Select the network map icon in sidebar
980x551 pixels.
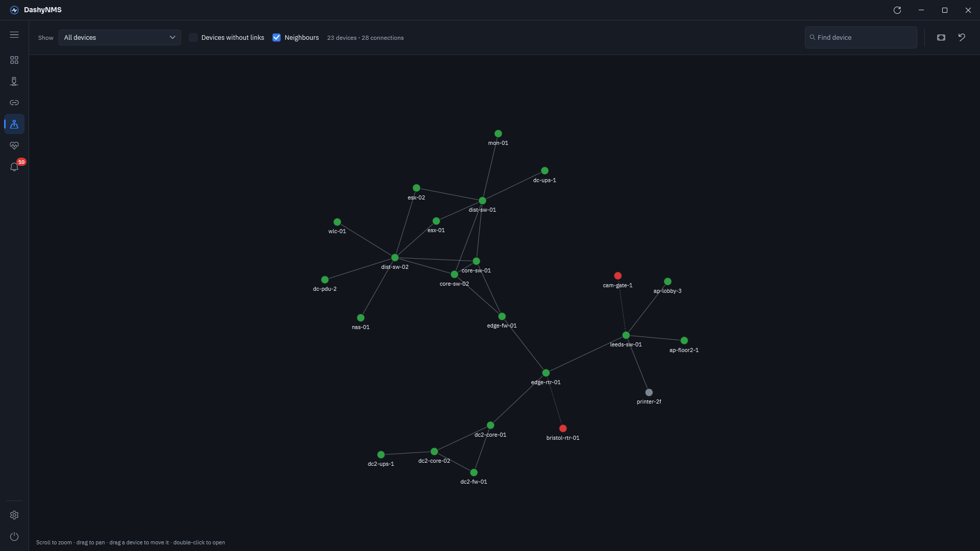click(14, 124)
